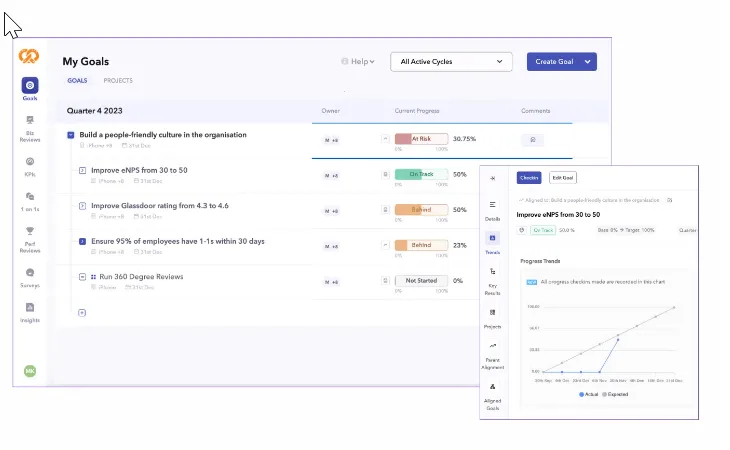Open the All Active Cycles dropdown
Viewport: 730px width, 450px height.
coord(451,61)
